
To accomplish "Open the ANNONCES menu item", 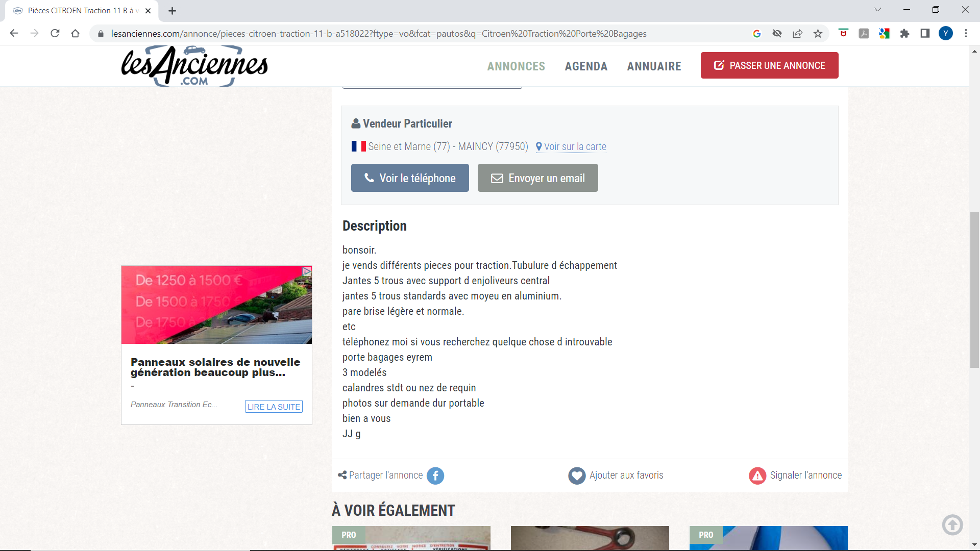I will tap(516, 66).
